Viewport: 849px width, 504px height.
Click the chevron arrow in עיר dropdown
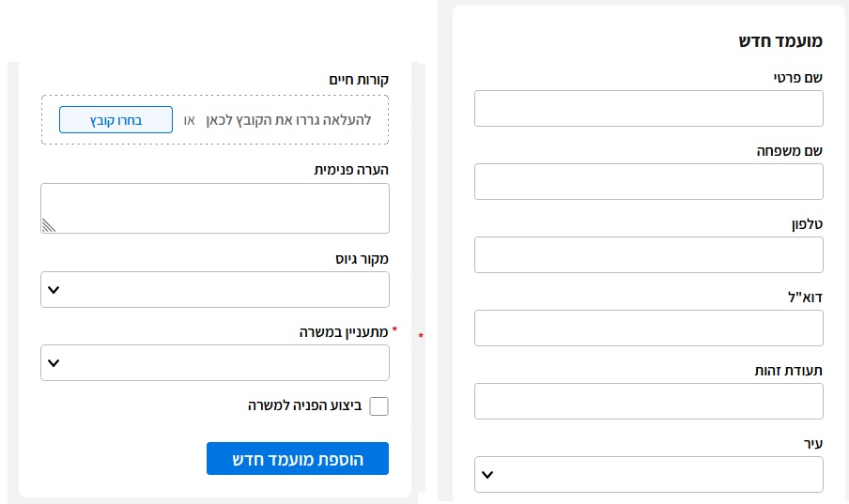[487, 475]
